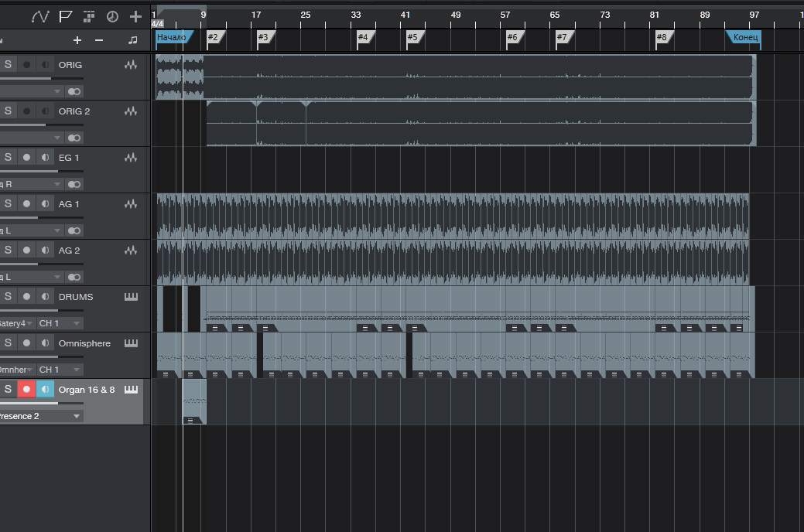Solo the DRUMS track
Screen dimensions: 804x532
(8, 296)
